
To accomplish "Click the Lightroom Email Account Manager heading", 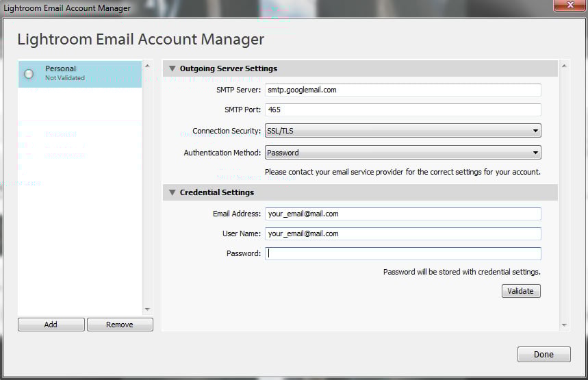I will tap(140, 40).
